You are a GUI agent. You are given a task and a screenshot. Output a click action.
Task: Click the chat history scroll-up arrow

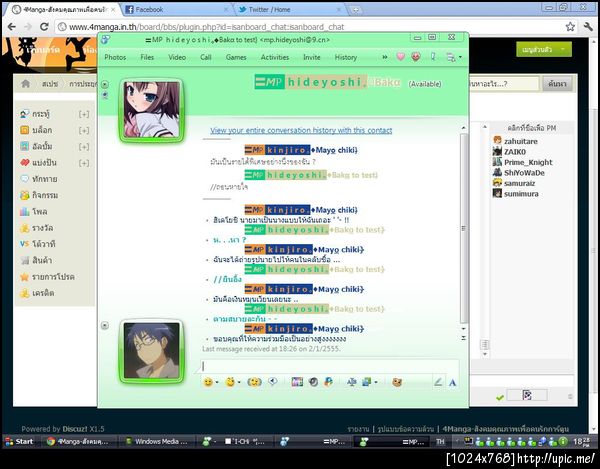[x=464, y=128]
